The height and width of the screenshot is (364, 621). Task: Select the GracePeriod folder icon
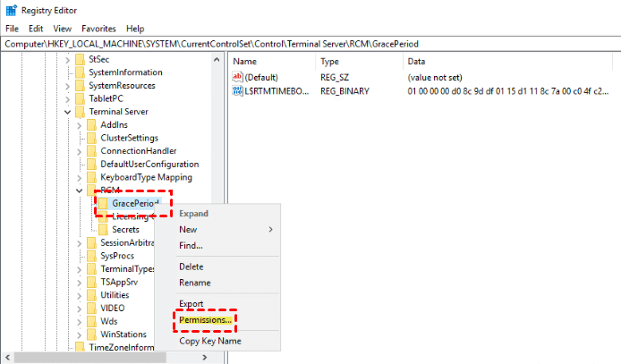[104, 204]
